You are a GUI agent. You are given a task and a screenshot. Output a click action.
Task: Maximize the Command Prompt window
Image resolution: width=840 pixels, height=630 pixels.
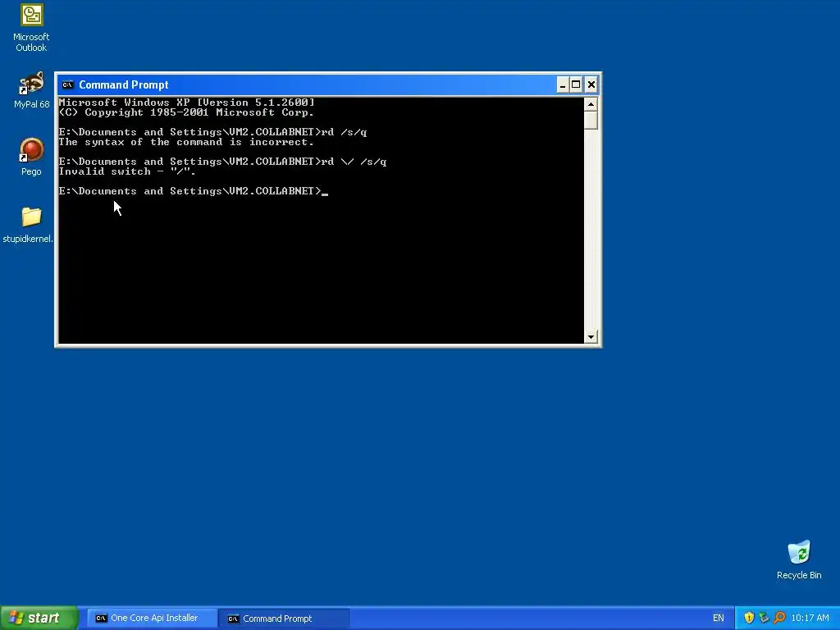point(576,84)
